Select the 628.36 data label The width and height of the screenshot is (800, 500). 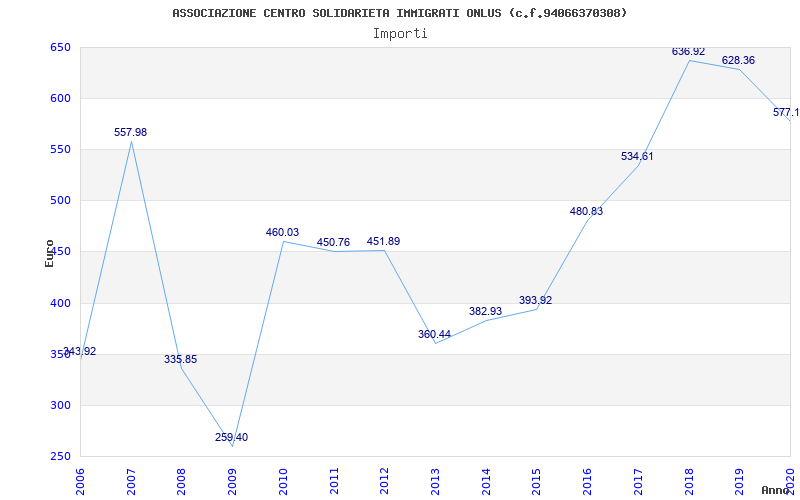click(738, 60)
